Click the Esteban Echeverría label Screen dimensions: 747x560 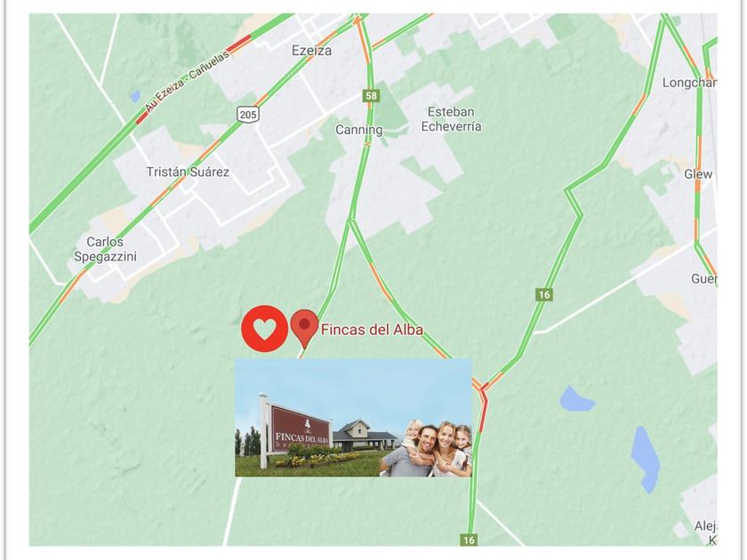[x=451, y=119]
